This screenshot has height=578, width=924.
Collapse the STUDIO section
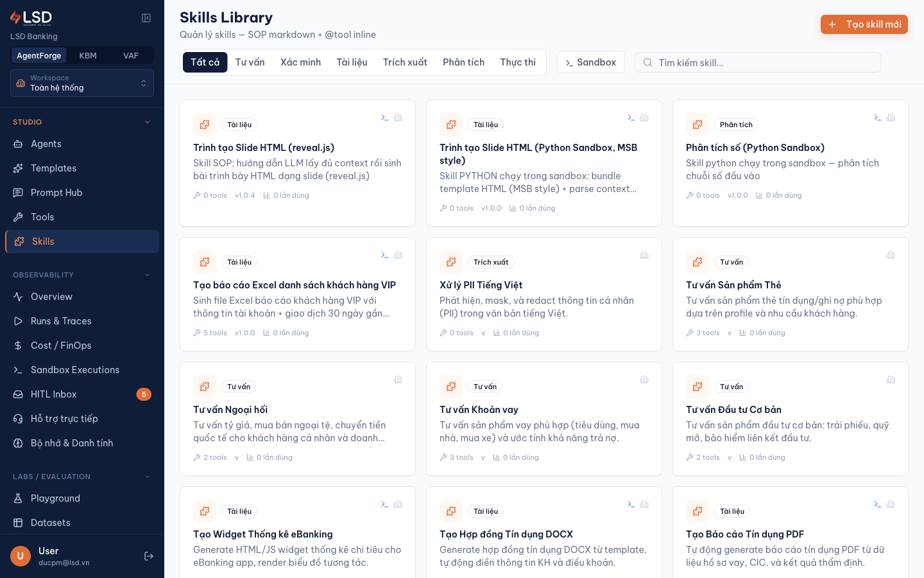148,122
